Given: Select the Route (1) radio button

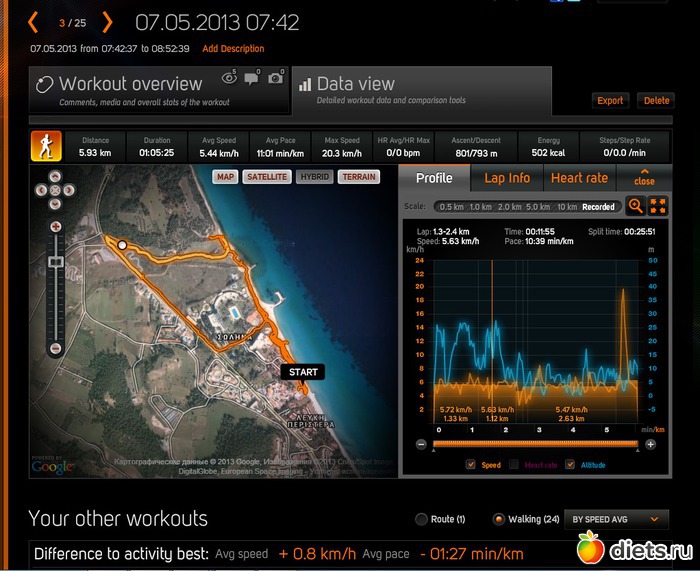Looking at the screenshot, I should [x=421, y=519].
